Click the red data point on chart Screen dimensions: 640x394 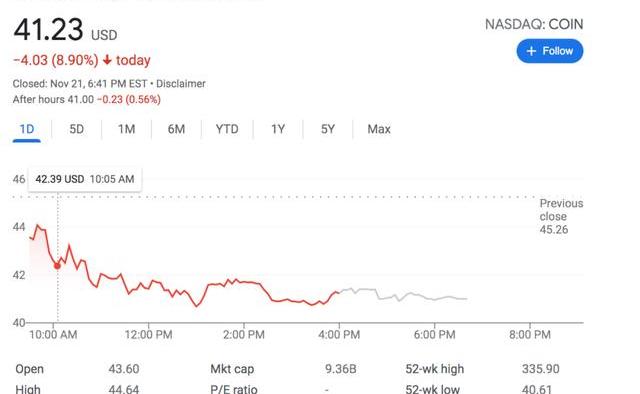(x=58, y=266)
